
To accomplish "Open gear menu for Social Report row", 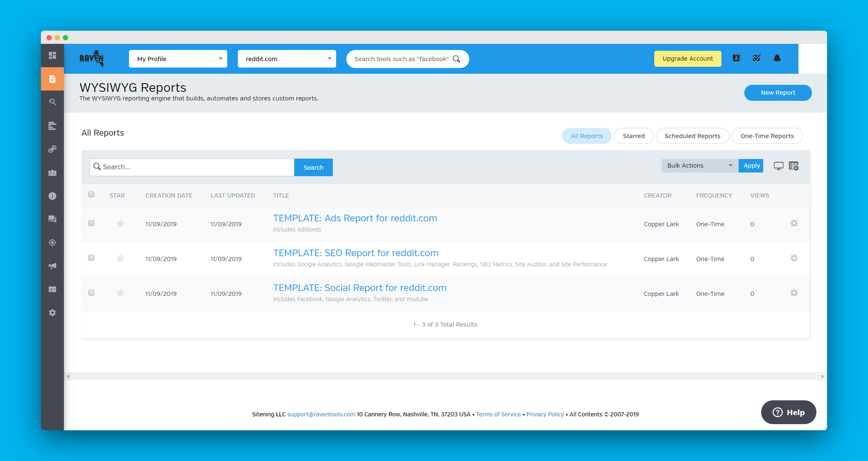I will [x=794, y=293].
